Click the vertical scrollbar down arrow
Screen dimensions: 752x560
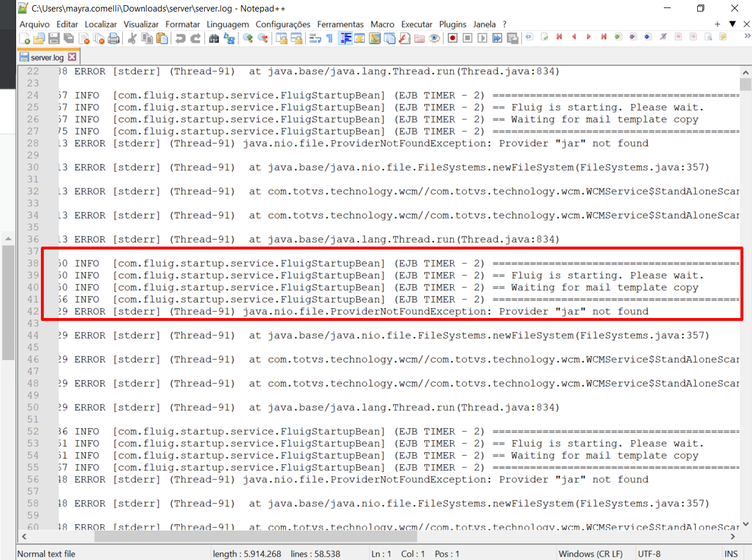coord(746,524)
